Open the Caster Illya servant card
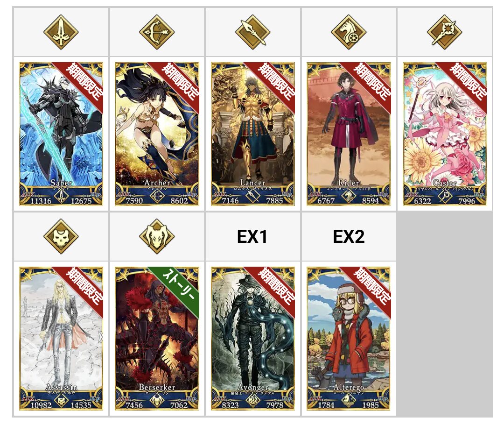This screenshot has height=425, width=504. point(445,134)
